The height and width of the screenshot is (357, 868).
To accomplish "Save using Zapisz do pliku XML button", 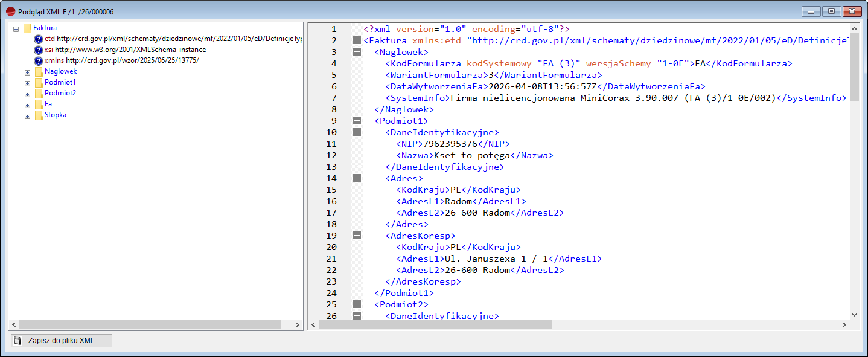I will pos(62,341).
